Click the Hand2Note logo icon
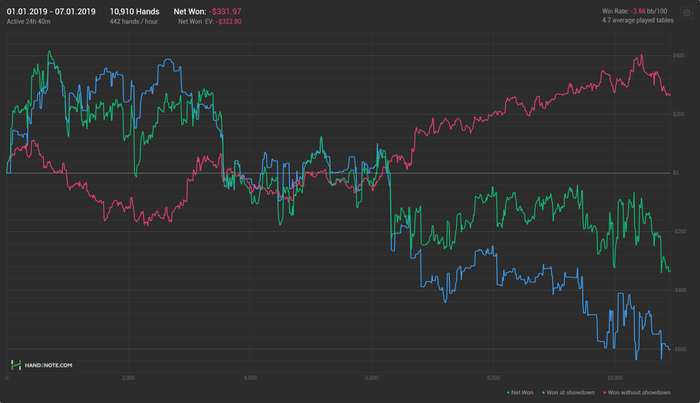Viewport: 700px width, 403px height. pyautogui.click(x=16, y=365)
